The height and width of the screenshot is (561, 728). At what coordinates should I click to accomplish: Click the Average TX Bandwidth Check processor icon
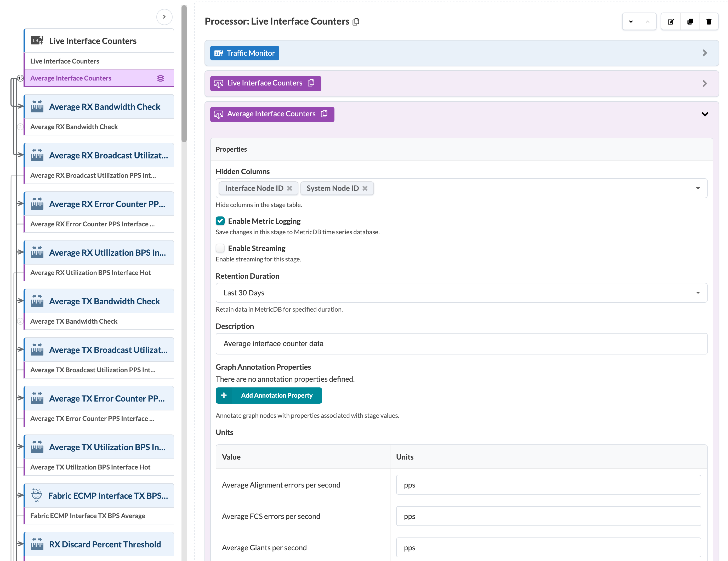pos(37,301)
